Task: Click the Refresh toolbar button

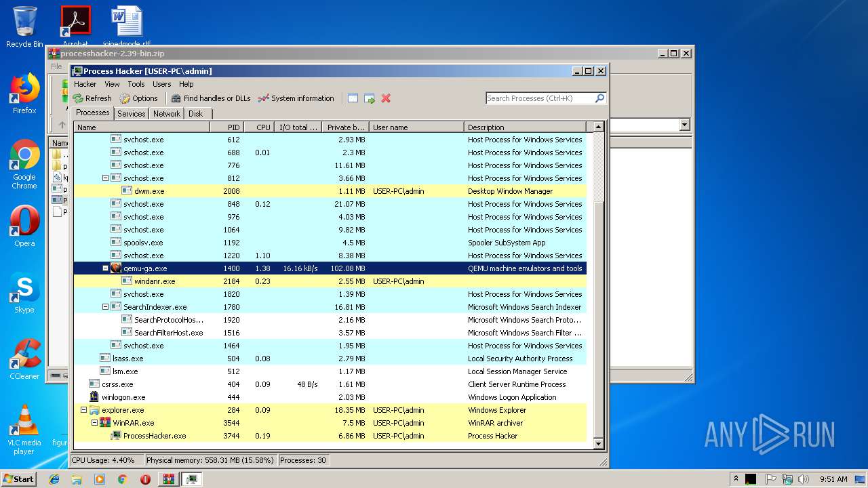Action: click(92, 98)
